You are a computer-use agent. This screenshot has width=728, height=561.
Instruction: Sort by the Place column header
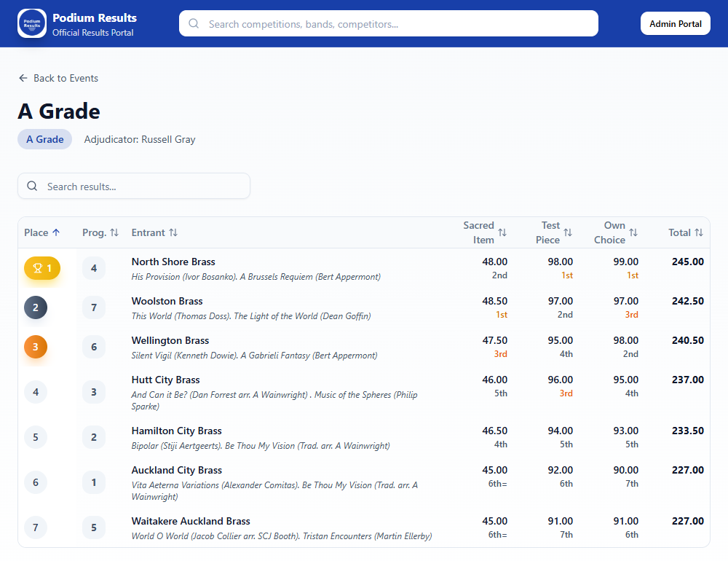41,232
